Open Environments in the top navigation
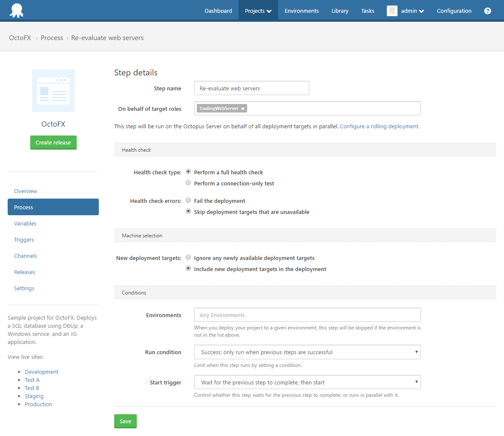The image size is (504, 436). click(302, 11)
